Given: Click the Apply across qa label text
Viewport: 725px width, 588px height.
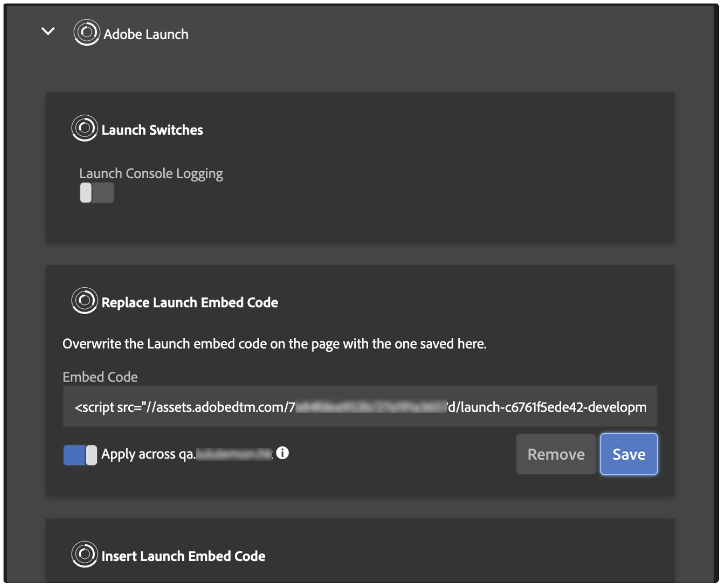Looking at the screenshot, I should point(148,455).
